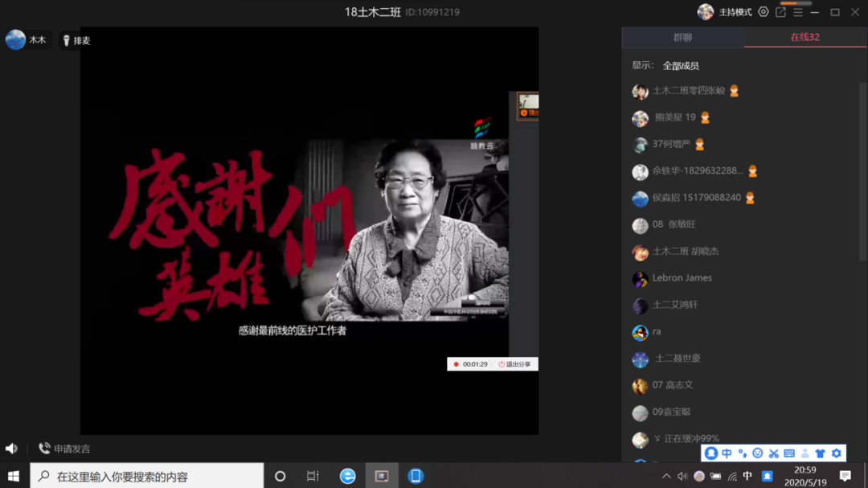Open the hamburger menu in title bar
The height and width of the screenshot is (488, 868).
797,12
